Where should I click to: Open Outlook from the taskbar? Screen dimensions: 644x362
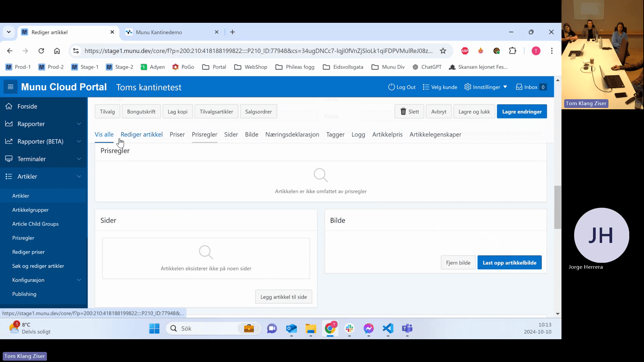coord(291,328)
